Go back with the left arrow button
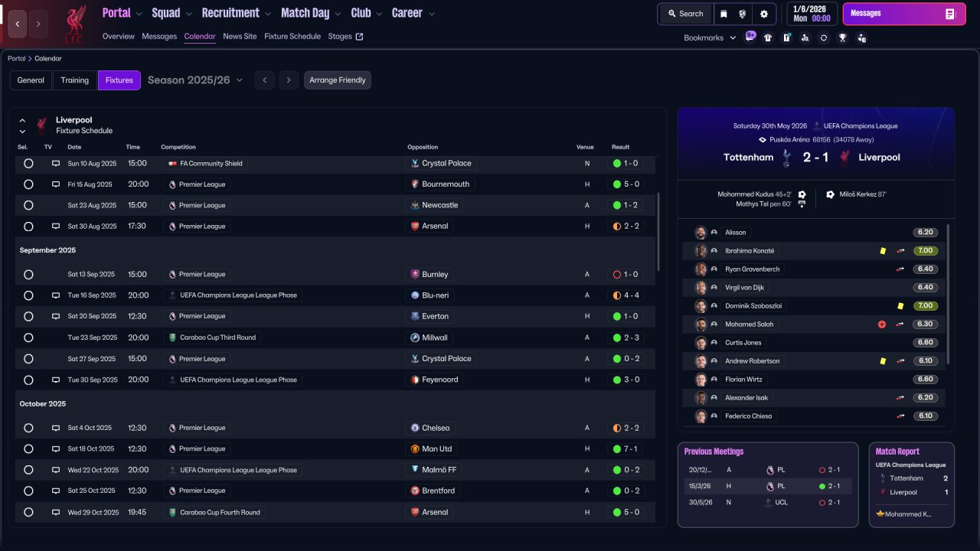Image resolution: width=980 pixels, height=551 pixels. (x=18, y=24)
